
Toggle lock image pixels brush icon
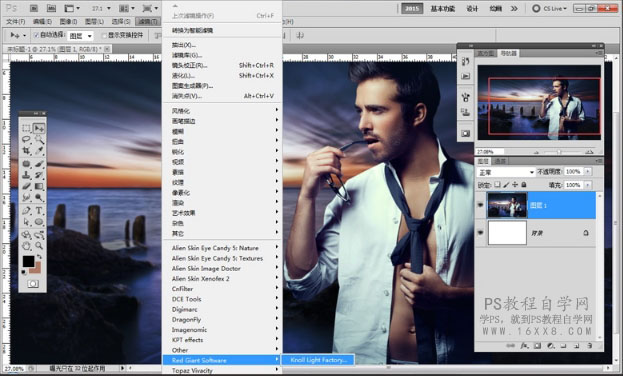[x=506, y=185]
